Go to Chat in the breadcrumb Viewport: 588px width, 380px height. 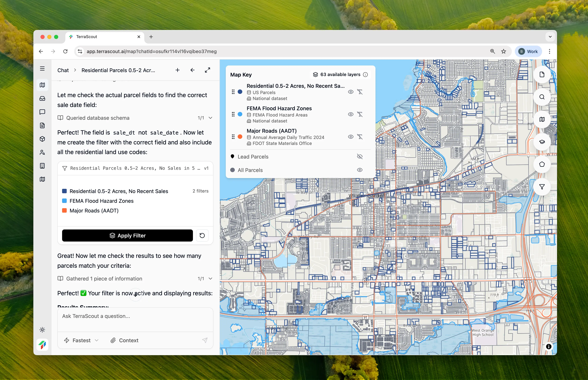(x=63, y=70)
